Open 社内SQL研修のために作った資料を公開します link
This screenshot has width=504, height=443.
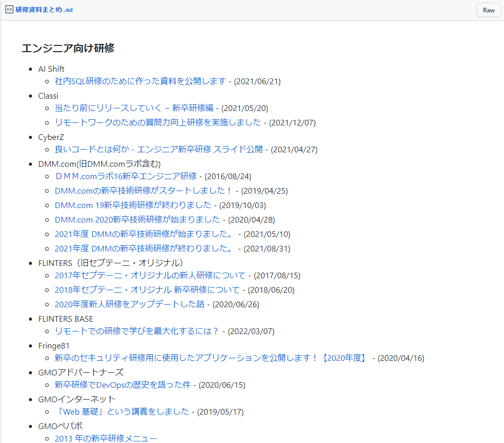(140, 81)
